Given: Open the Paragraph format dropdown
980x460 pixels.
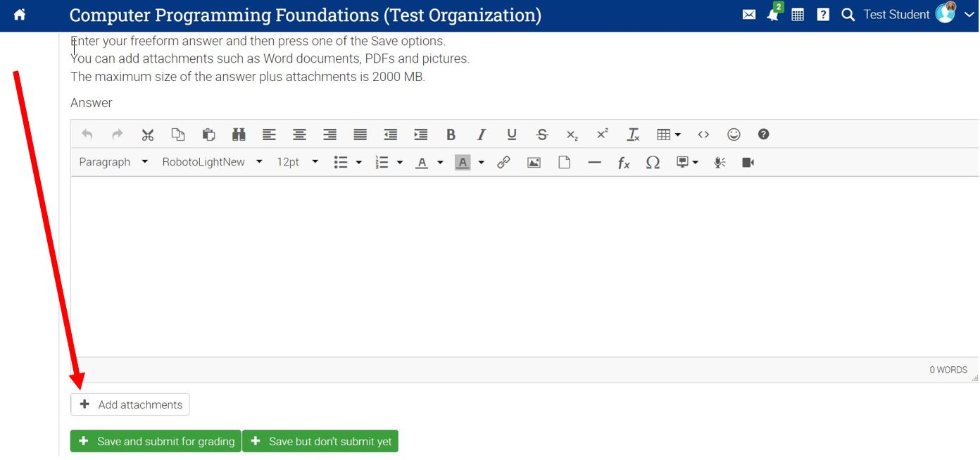Looking at the screenshot, I should 113,162.
